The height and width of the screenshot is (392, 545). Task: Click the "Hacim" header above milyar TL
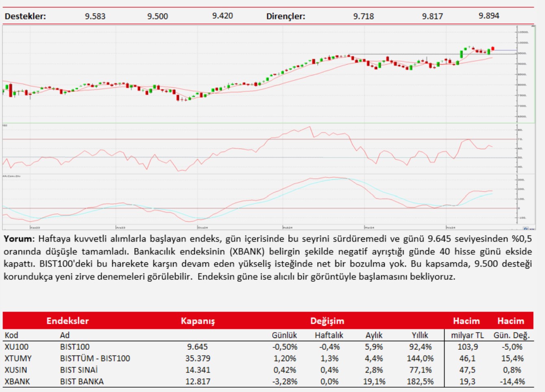[x=466, y=321]
